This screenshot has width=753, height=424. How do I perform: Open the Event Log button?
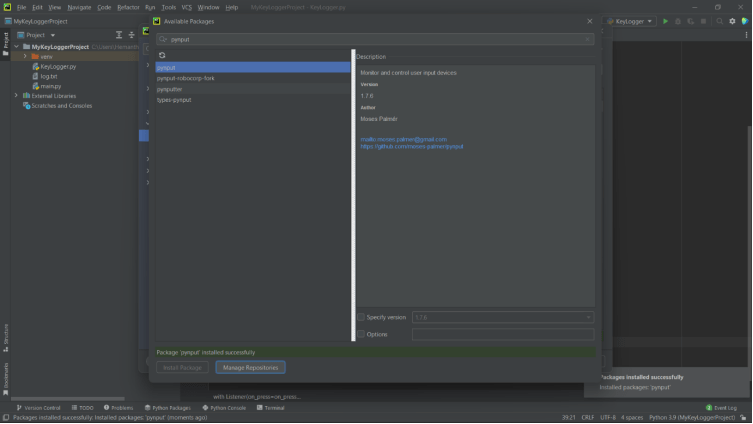pyautogui.click(x=721, y=408)
